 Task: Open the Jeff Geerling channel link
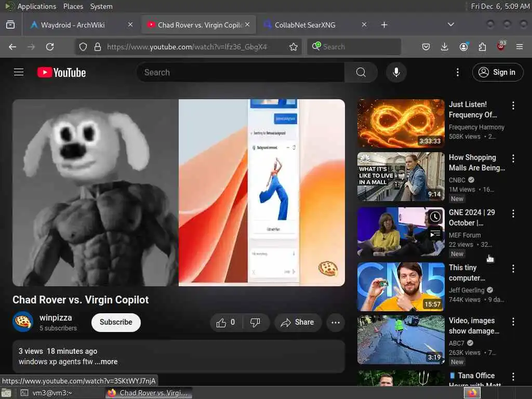[467, 290]
